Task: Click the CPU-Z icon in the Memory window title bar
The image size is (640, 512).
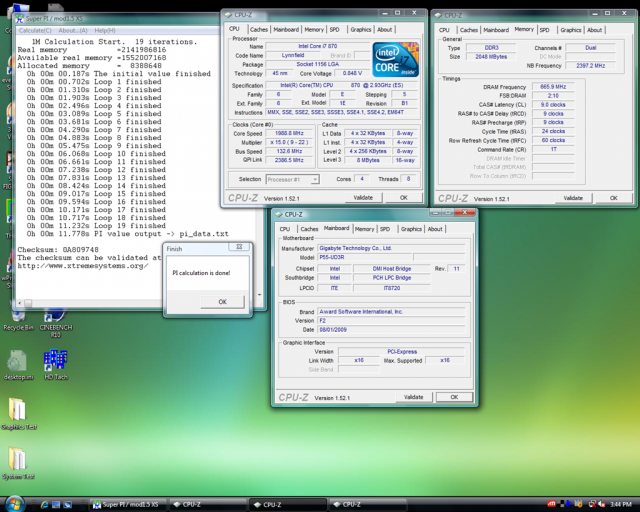Action: [x=438, y=15]
